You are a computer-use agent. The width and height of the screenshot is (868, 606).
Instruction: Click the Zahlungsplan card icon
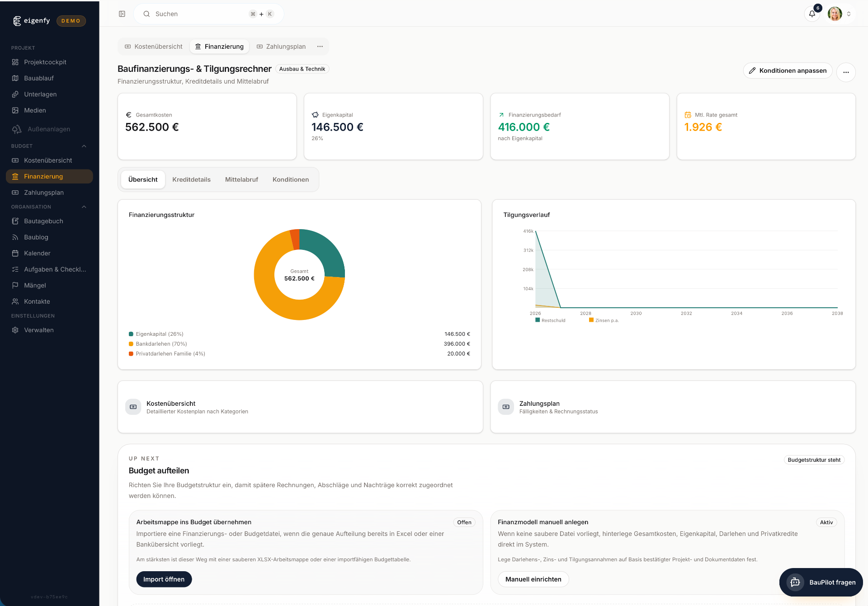coord(506,407)
